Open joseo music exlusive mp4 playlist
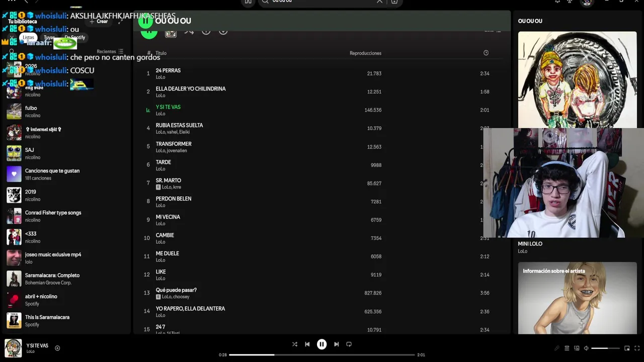The height and width of the screenshot is (362, 644). 65,258
